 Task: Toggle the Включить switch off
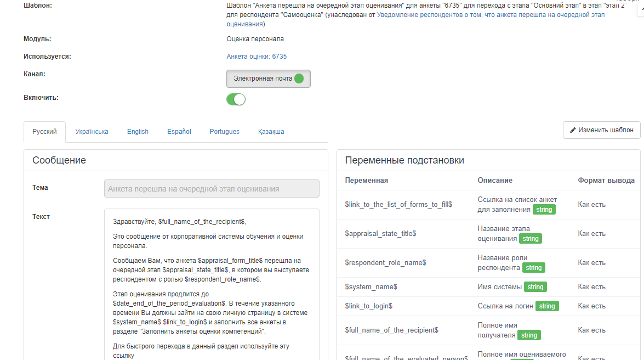click(236, 99)
